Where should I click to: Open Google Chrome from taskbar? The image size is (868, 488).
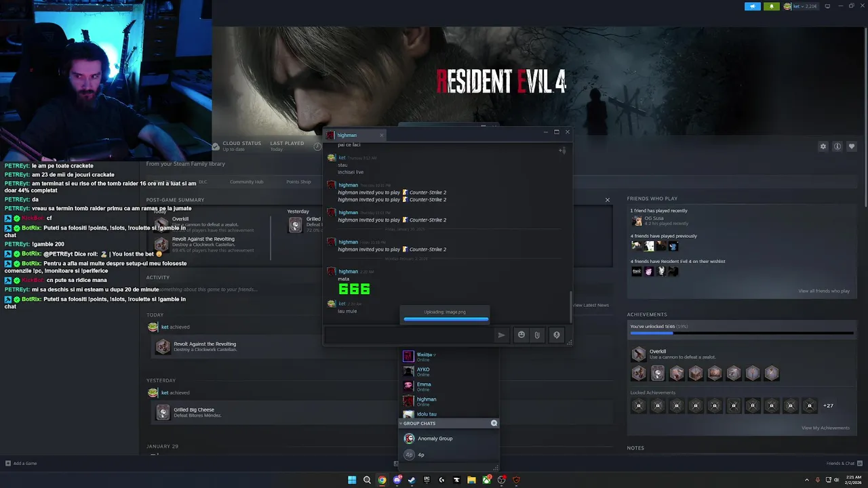pos(382,480)
